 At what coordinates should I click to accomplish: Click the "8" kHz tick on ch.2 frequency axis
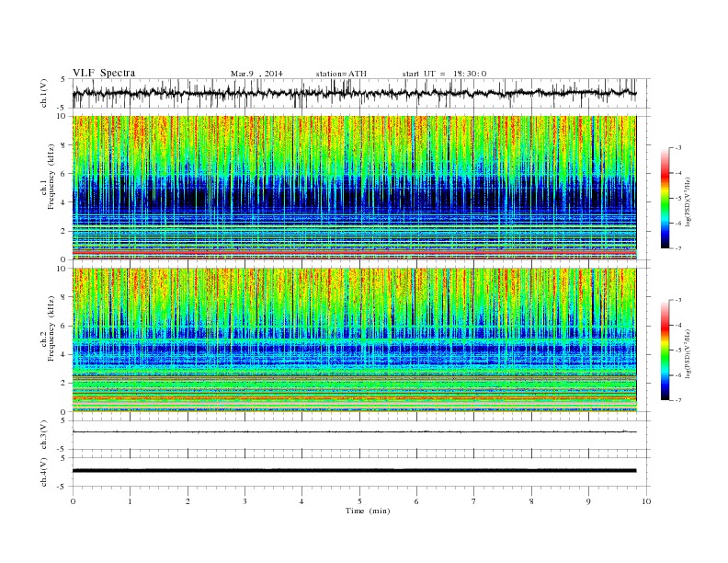(64, 297)
